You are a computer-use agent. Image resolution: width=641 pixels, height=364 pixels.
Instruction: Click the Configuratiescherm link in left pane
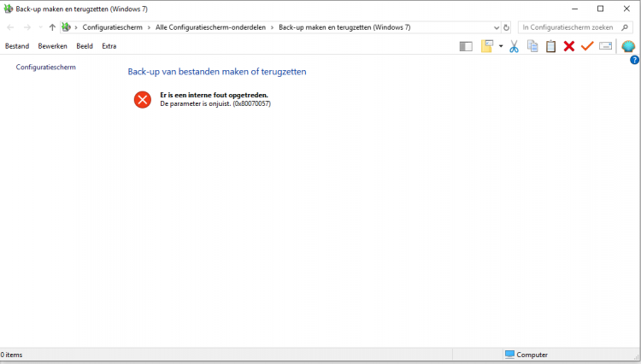pyautogui.click(x=46, y=67)
